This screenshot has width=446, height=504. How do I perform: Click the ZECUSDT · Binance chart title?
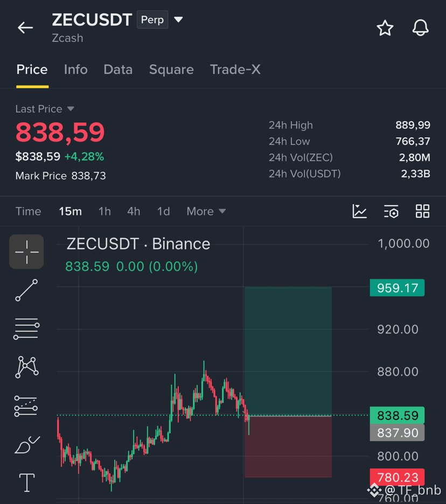pyautogui.click(x=138, y=243)
